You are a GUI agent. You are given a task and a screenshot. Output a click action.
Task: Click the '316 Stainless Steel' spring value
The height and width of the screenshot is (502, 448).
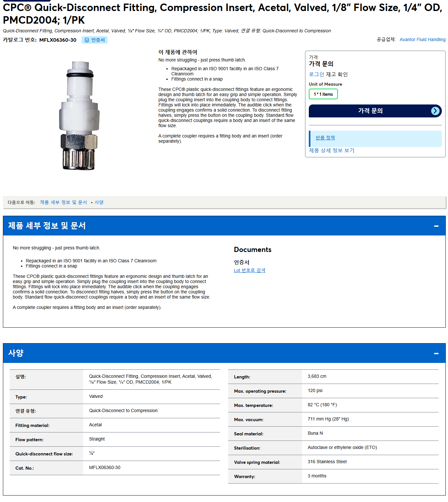coord(327,462)
